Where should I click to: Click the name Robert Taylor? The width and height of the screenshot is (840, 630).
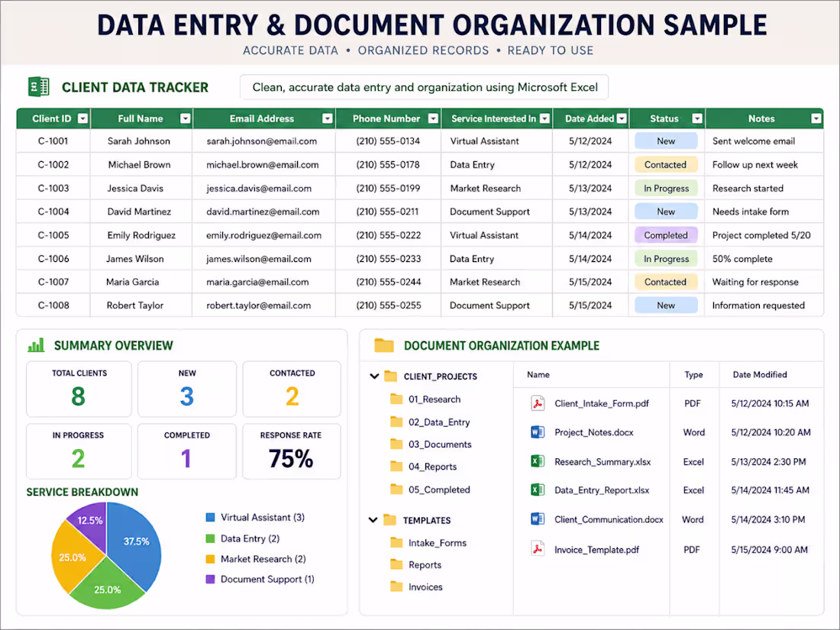[x=135, y=305]
